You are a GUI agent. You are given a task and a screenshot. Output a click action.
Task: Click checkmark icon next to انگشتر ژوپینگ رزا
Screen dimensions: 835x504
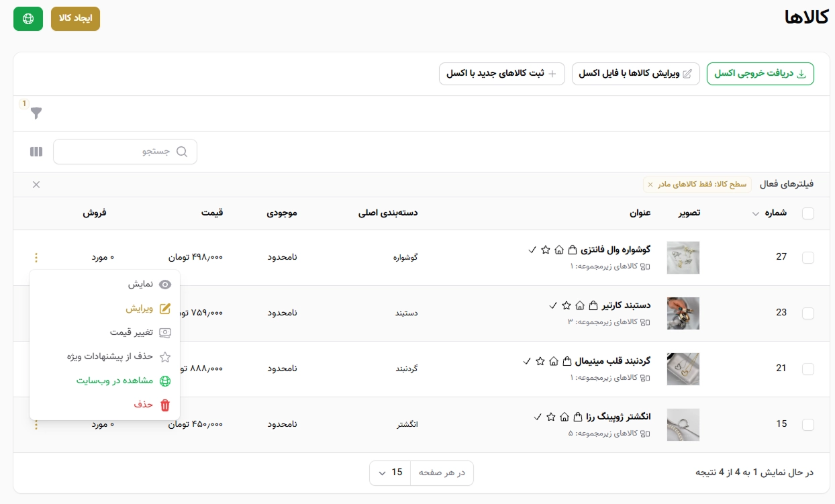(x=538, y=417)
